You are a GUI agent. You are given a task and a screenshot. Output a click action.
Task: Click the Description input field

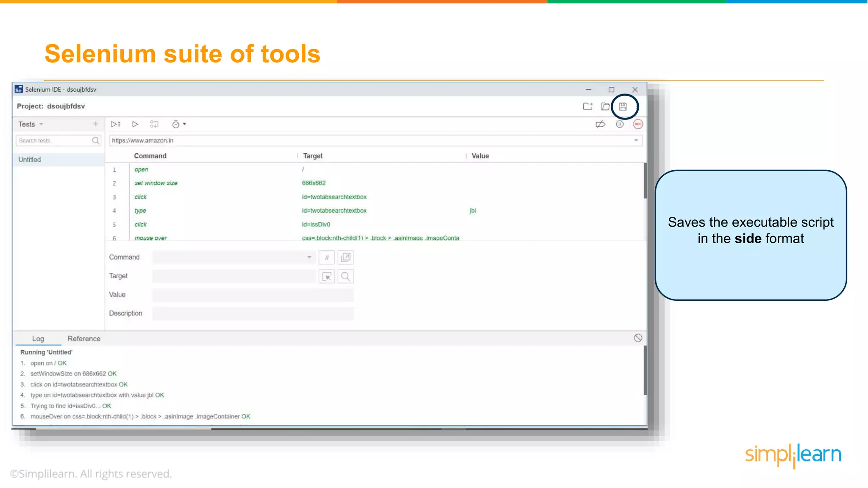(x=253, y=313)
